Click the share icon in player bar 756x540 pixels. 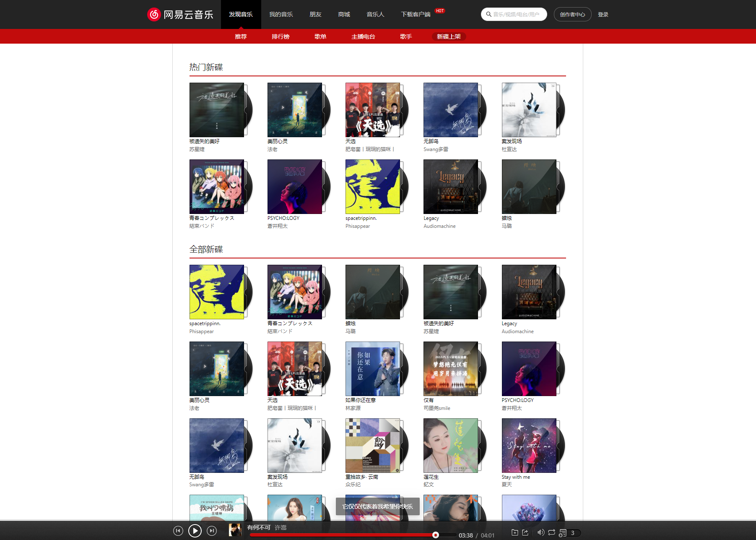pos(525,532)
